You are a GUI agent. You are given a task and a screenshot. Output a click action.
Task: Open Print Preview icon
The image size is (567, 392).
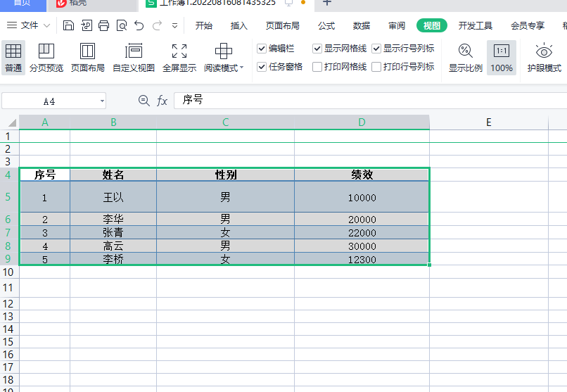122,25
